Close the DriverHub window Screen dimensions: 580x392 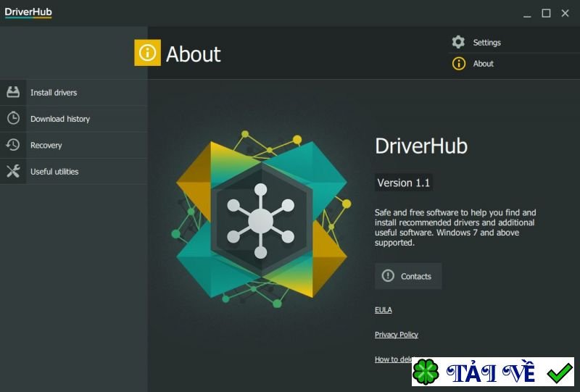pos(565,14)
